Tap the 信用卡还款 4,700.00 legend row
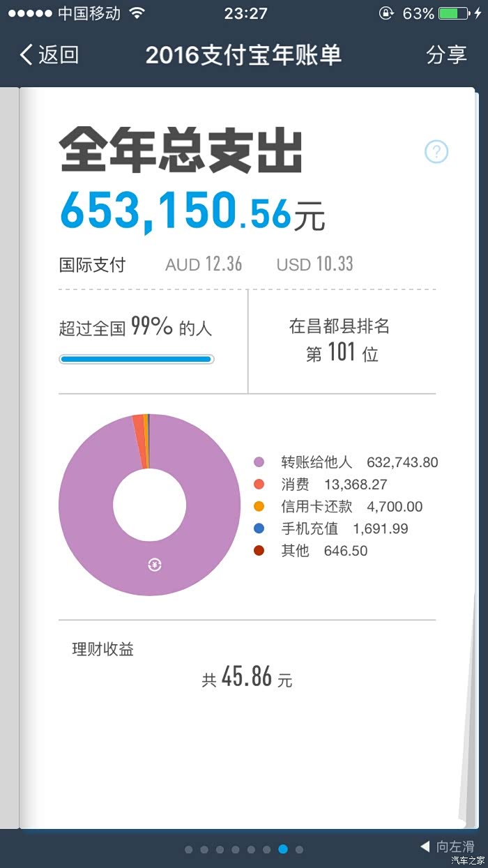Image resolution: width=488 pixels, height=868 pixels. (x=338, y=507)
